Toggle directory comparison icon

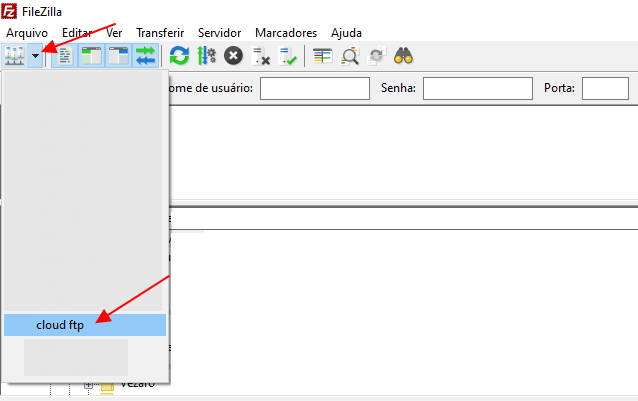350,56
